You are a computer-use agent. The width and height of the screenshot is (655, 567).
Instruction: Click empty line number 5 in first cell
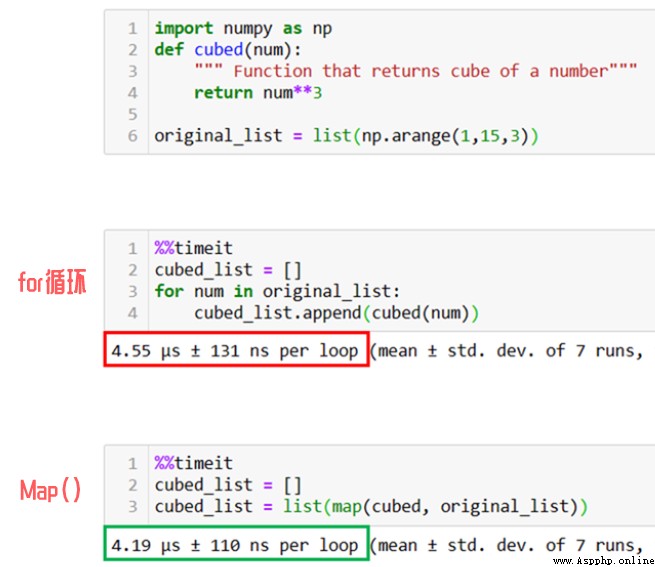(x=132, y=114)
